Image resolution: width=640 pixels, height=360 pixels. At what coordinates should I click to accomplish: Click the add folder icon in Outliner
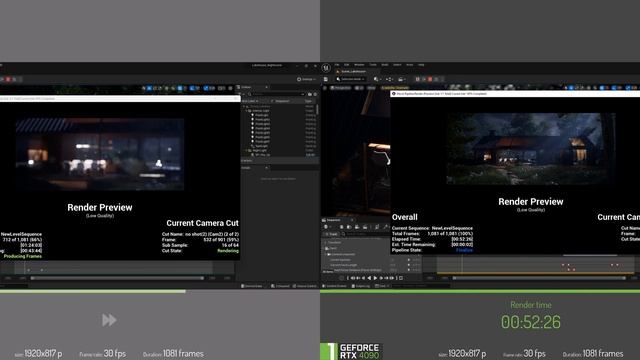[310, 94]
